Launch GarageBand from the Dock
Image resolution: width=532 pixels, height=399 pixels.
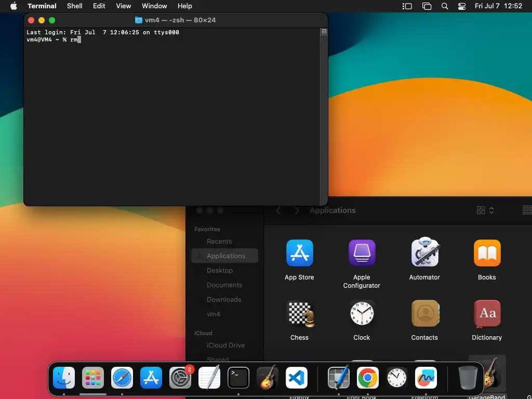click(268, 378)
